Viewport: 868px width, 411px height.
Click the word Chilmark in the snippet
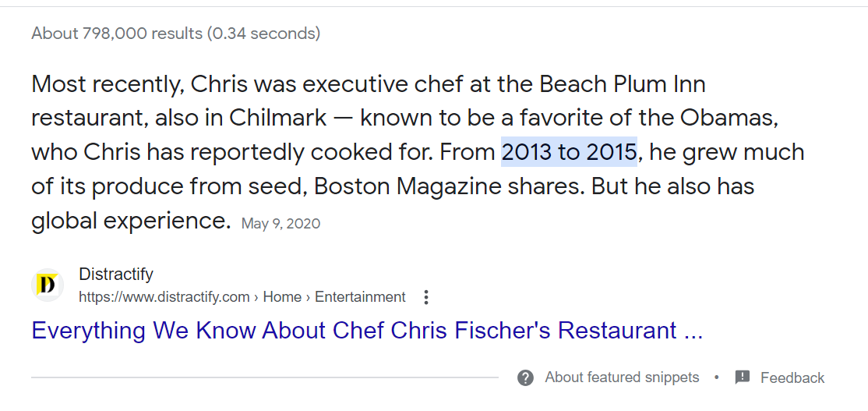click(x=278, y=118)
